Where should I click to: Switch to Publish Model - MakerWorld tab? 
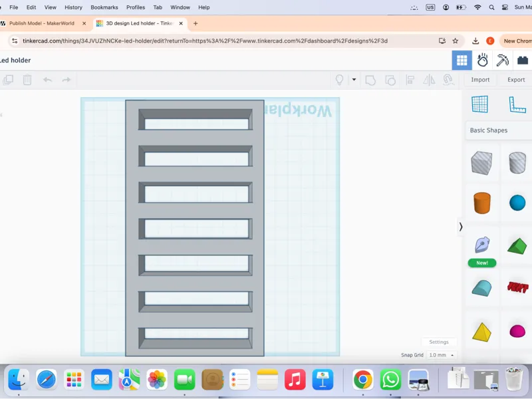tap(43, 23)
